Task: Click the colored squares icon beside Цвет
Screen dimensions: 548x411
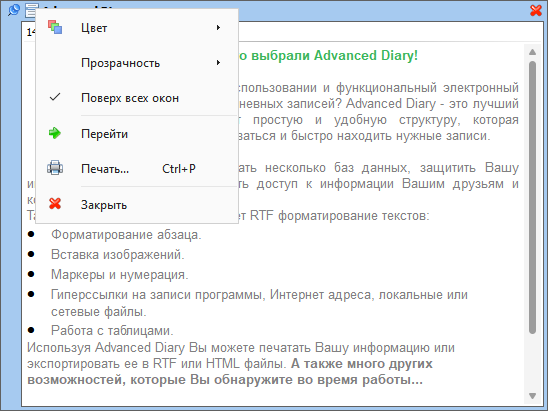Action: coord(55,27)
